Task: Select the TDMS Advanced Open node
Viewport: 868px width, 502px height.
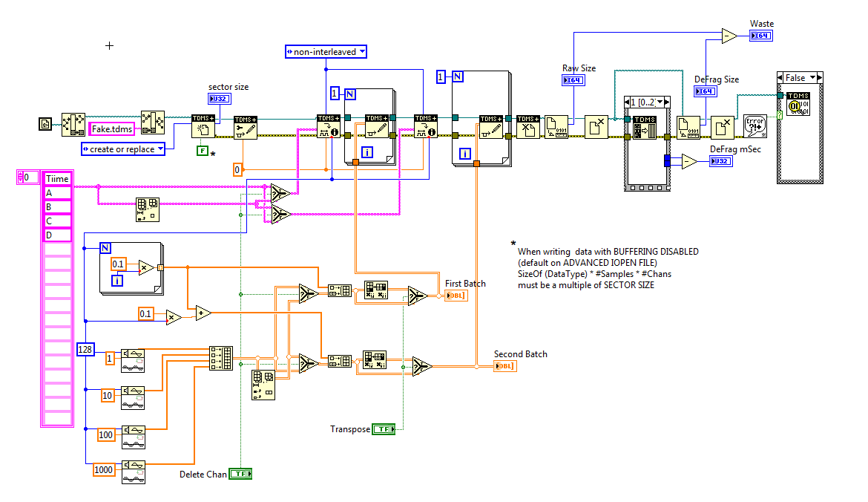Action: click(x=203, y=126)
